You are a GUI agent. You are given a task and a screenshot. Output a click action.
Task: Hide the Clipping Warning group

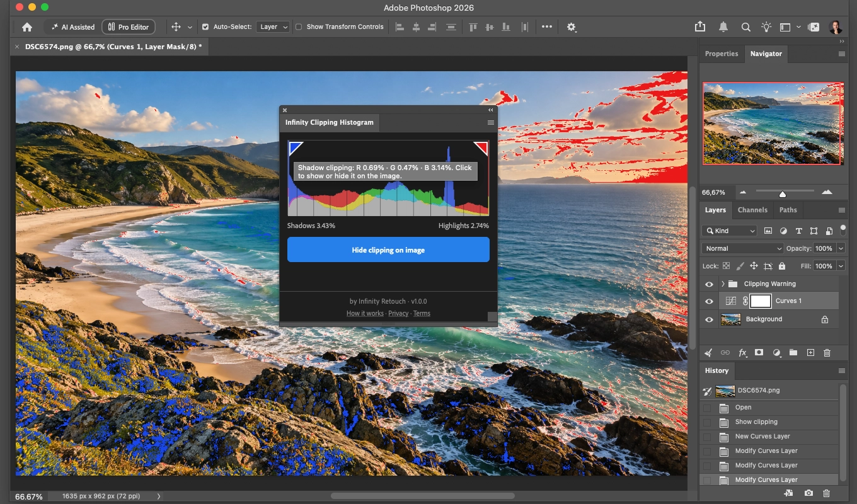pos(709,284)
